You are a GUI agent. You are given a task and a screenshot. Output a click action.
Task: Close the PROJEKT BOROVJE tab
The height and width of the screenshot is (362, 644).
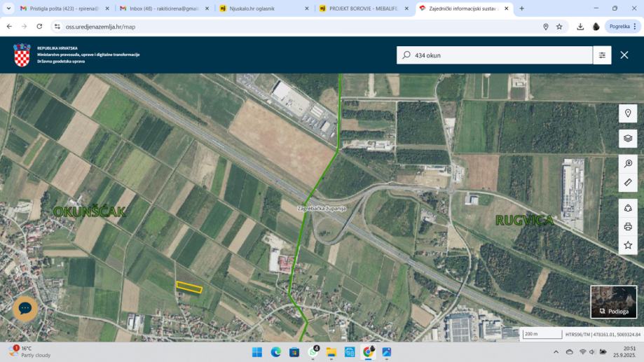(406, 8)
